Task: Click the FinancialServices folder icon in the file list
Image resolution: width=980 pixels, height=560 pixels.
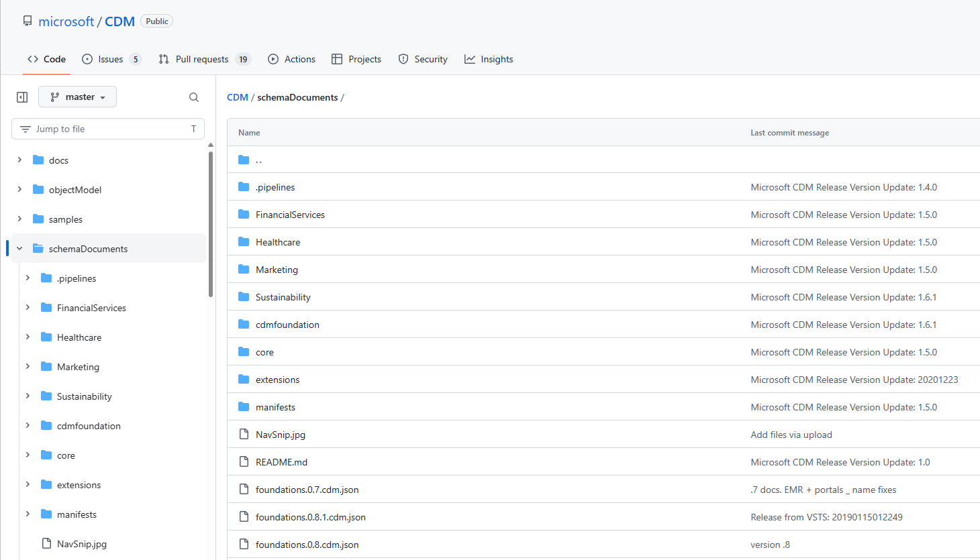Action: pyautogui.click(x=244, y=215)
